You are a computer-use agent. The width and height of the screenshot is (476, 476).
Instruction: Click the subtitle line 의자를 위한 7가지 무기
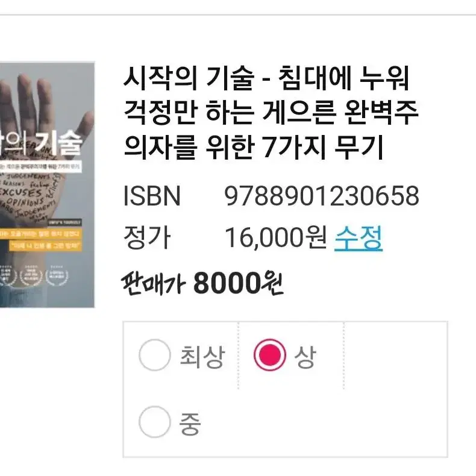254,148
